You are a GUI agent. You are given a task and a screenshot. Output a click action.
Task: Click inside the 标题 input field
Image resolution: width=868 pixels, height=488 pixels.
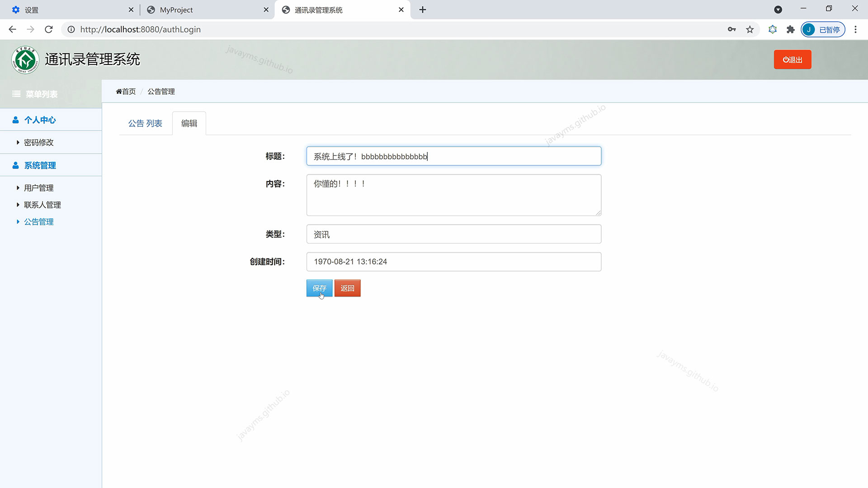tap(453, 156)
